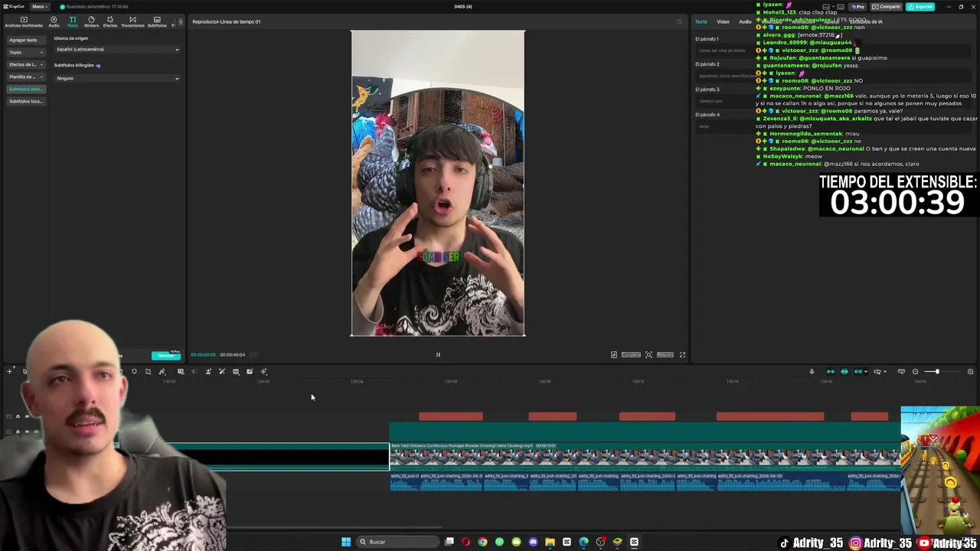Open the Audio library tab in top toolbar
Image resolution: width=980 pixels, height=551 pixels.
(54, 21)
